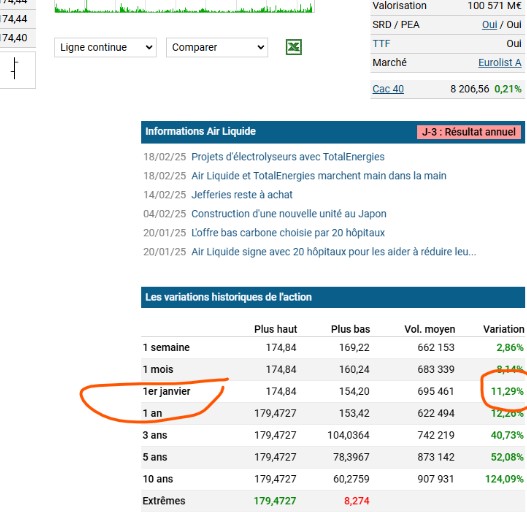This screenshot has width=527, height=512.
Task: Click the 60,2759 lowest value for 10 ans
Action: 351,479
